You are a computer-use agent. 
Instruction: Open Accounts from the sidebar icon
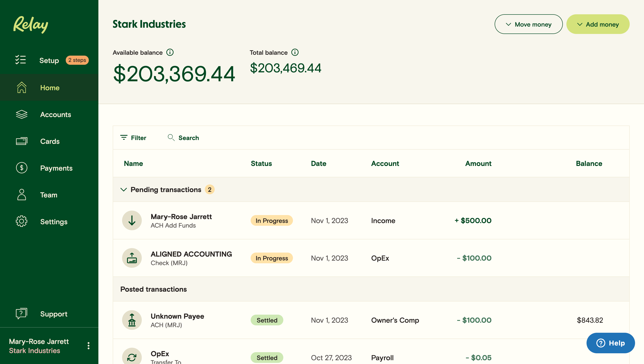tap(21, 115)
